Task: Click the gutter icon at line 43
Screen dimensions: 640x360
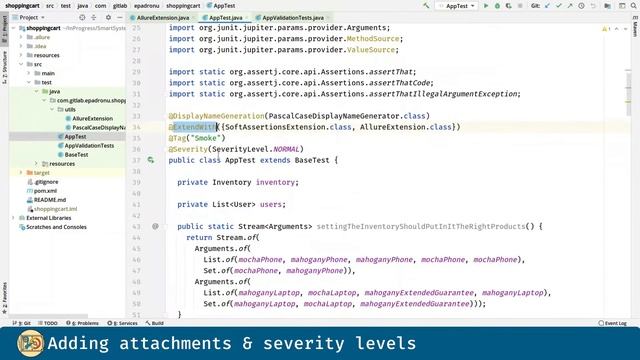Action: coord(155,226)
